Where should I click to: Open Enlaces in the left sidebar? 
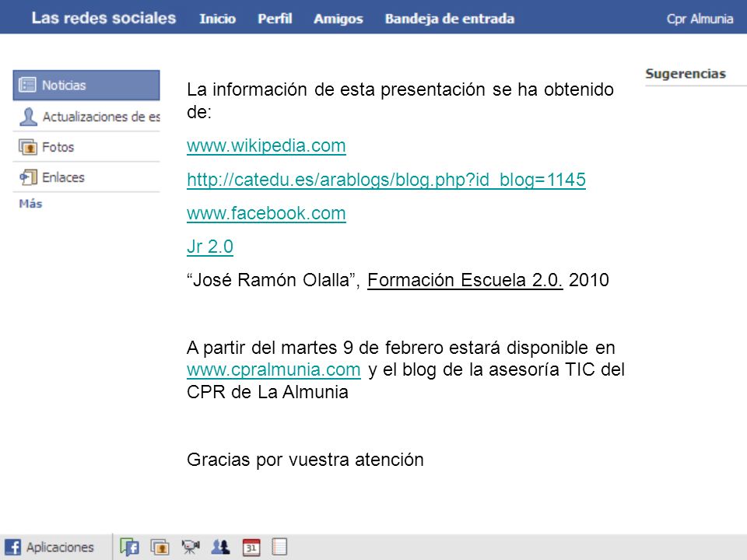(x=86, y=177)
